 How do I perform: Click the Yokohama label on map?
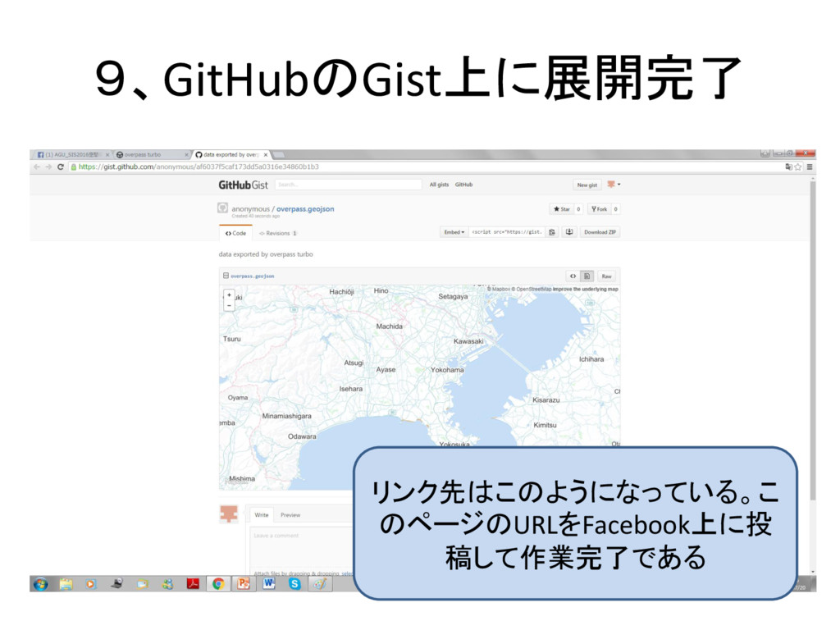click(x=447, y=370)
